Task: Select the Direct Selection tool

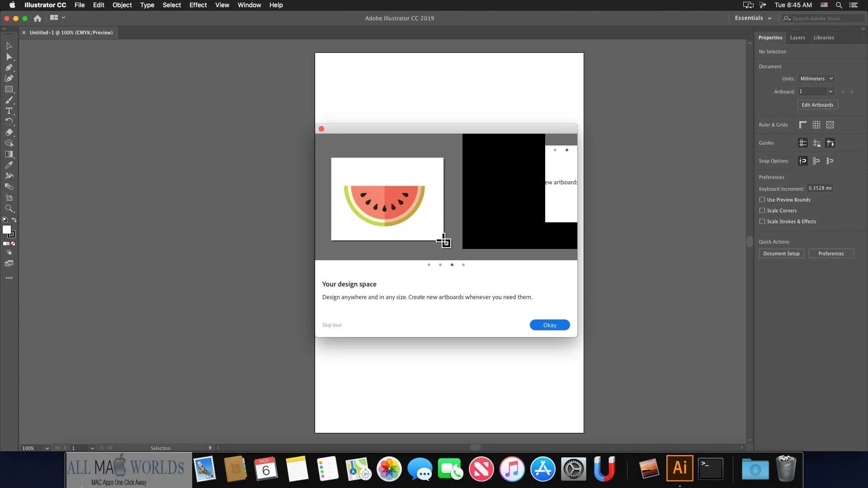Action: [9, 57]
